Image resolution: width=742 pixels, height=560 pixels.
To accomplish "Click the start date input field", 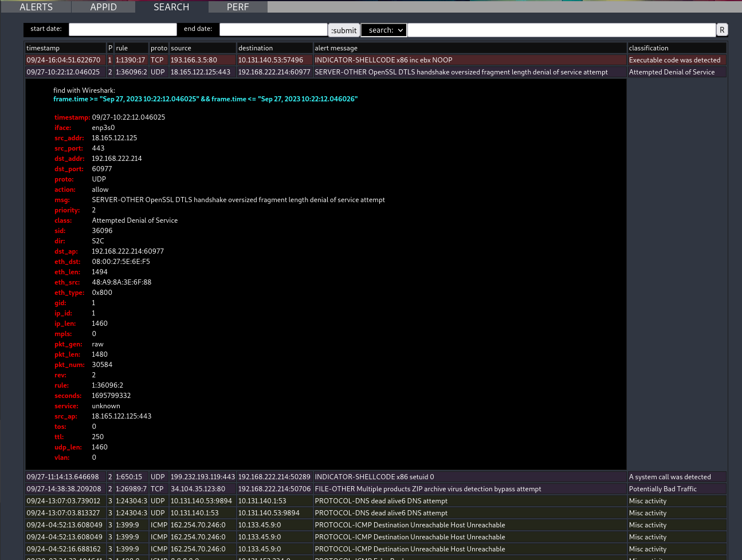I will tap(123, 29).
